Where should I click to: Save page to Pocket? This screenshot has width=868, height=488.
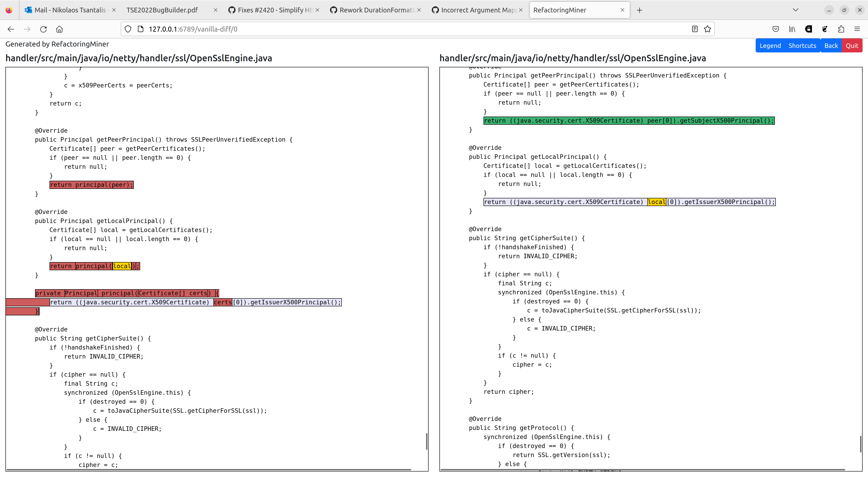pos(776,29)
